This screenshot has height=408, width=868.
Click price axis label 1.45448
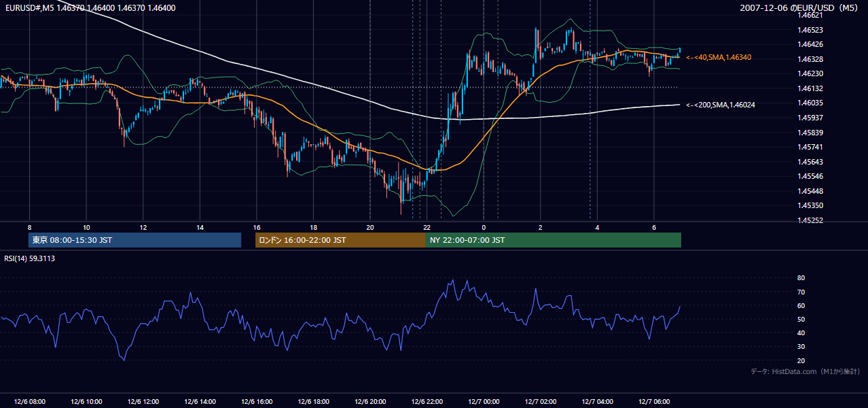coord(810,191)
